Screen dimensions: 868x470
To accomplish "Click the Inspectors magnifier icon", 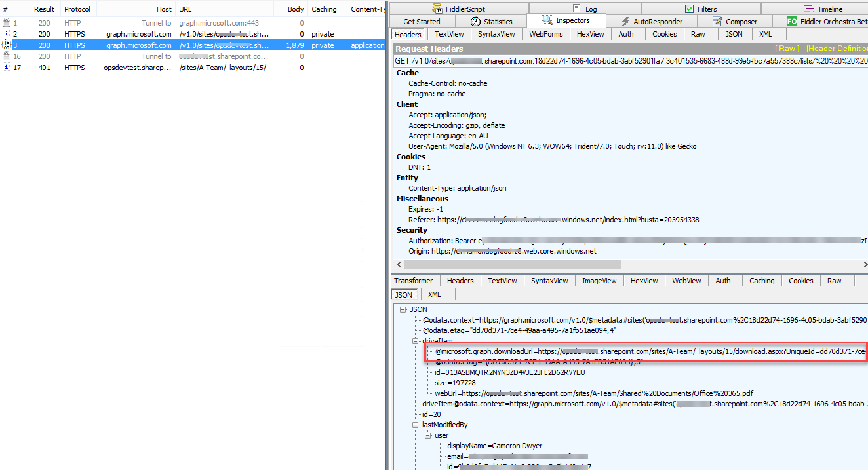I will [x=547, y=20].
